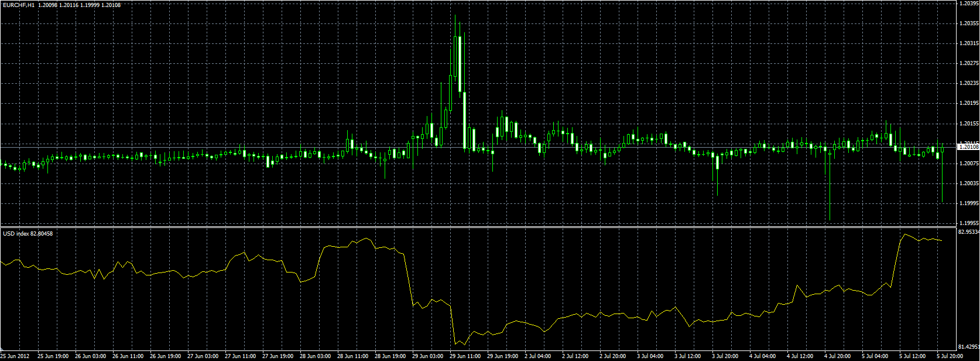
Task: Click the '27 Jun 19:00' time axis label
Action: tap(278, 356)
